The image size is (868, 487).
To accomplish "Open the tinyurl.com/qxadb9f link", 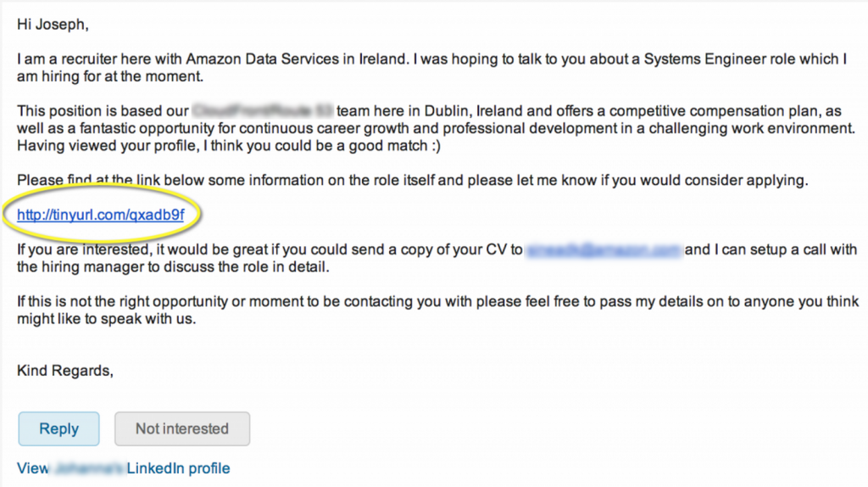I will tap(101, 215).
